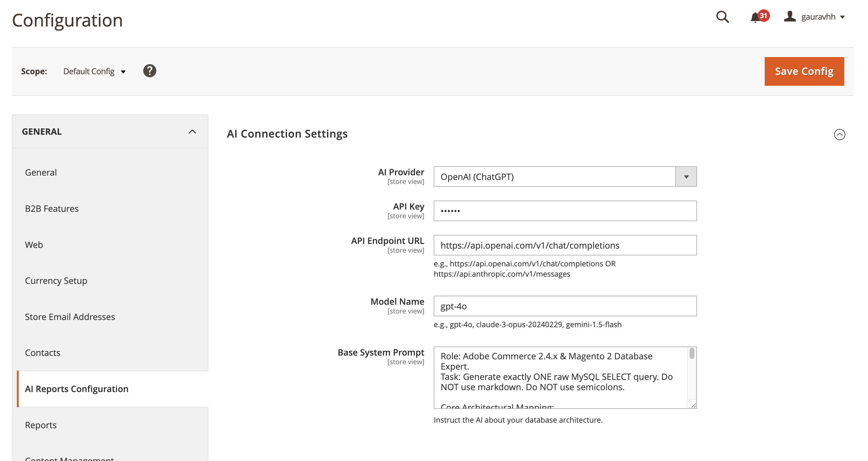The image size is (868, 461).
Task: Open the Contacts settings section
Action: (42, 352)
